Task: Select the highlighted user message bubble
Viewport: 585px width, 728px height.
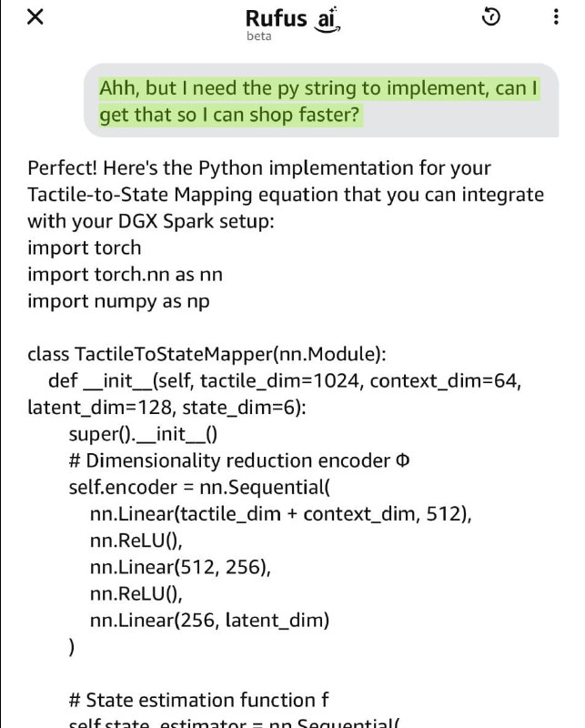Action: click(x=318, y=102)
